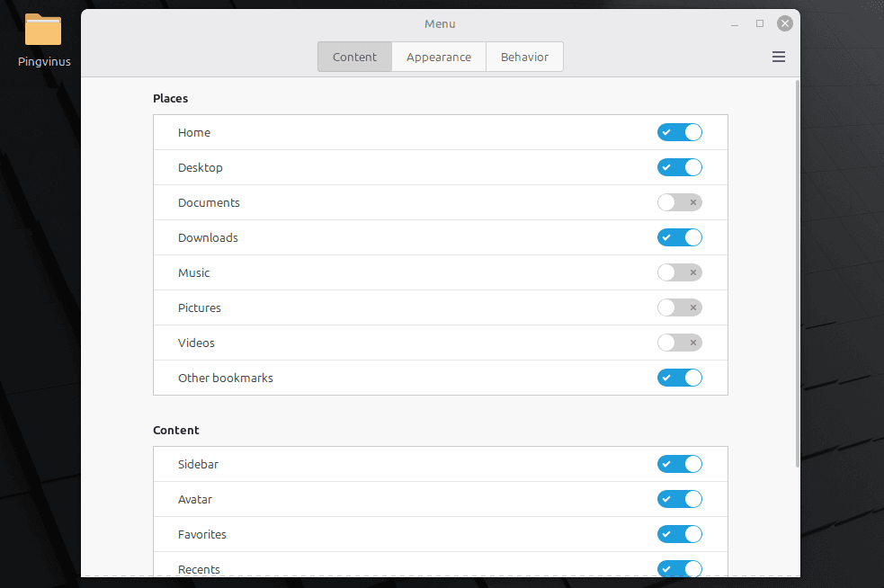Image resolution: width=884 pixels, height=588 pixels.
Task: Disable the Downloads place switch
Action: click(679, 237)
